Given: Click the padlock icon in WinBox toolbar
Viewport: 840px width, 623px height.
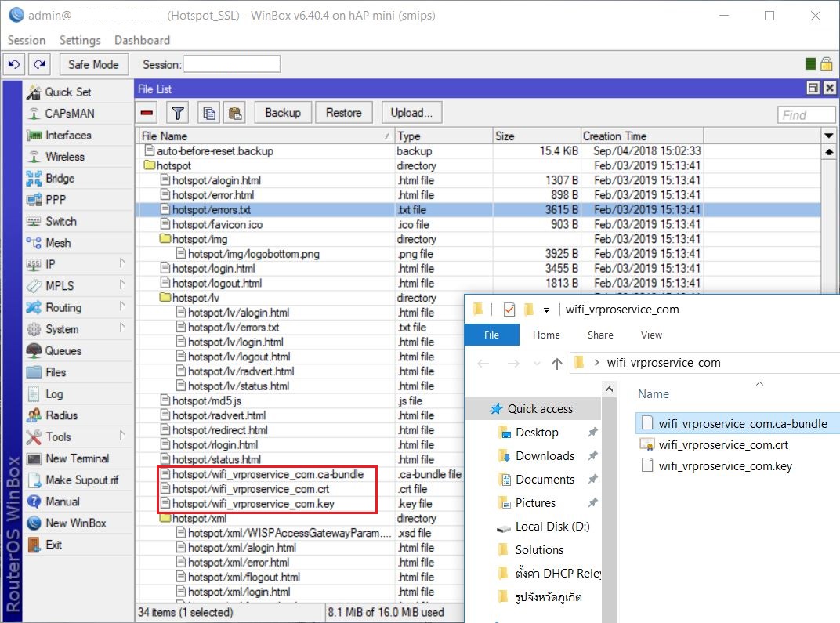Looking at the screenshot, I should 827,63.
